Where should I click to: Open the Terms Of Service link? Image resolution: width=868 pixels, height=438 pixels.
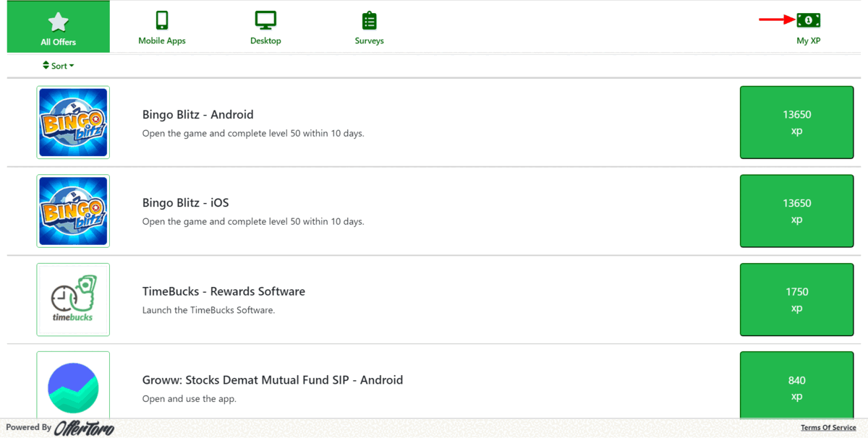(x=828, y=428)
